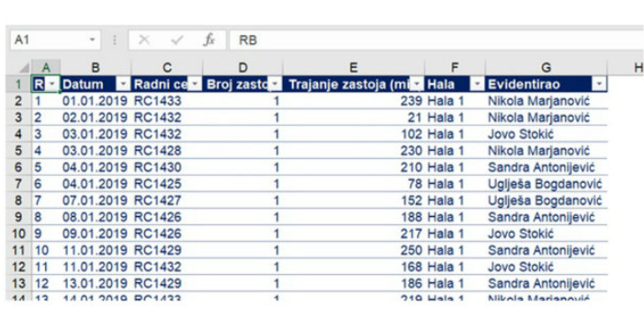Click the Enter checkmark formula bar icon
The width and height of the screenshot is (644, 331).
[177, 40]
